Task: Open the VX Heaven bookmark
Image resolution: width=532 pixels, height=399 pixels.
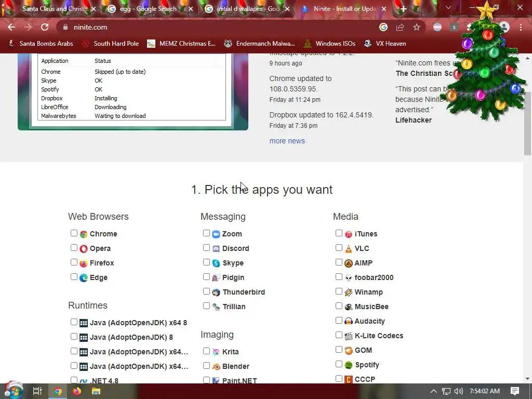Action: pos(385,44)
